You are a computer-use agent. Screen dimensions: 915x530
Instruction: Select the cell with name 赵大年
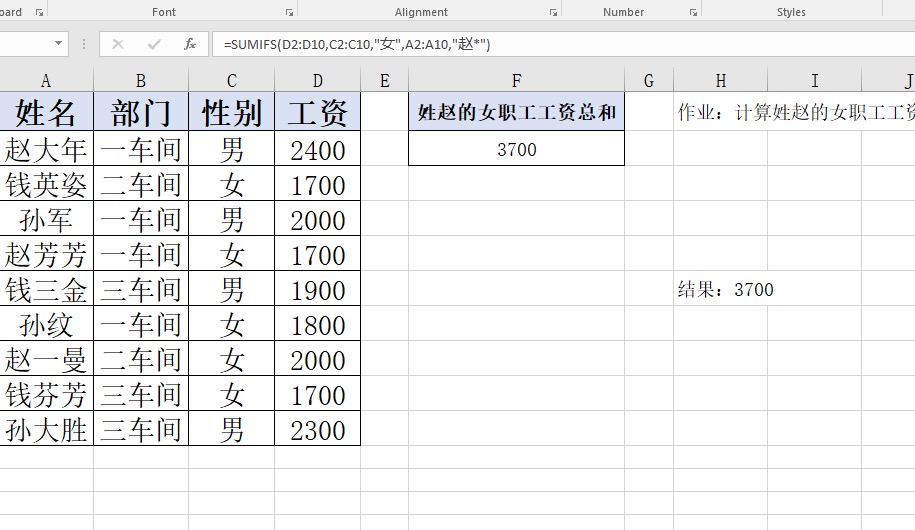click(46, 148)
